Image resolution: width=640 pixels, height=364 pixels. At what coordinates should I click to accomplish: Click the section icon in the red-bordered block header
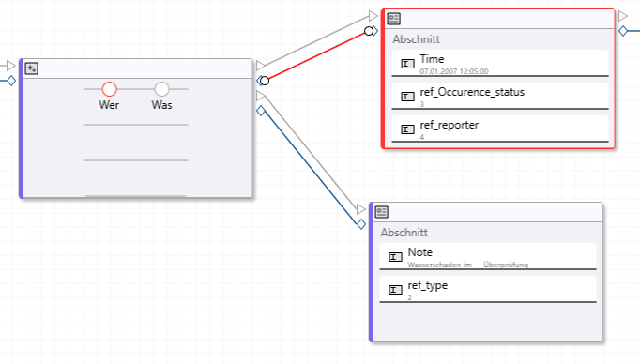(393, 19)
